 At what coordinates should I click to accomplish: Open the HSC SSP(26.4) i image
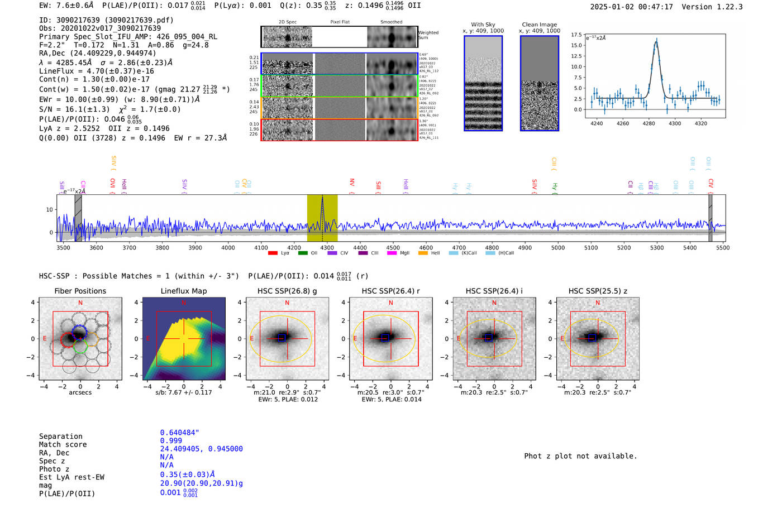tap(494, 339)
